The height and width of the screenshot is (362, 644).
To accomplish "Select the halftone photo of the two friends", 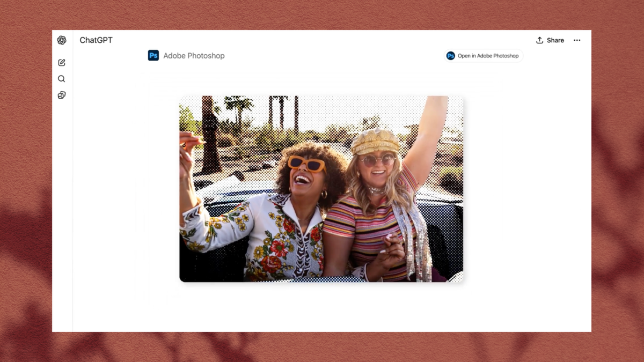I will coord(321,189).
